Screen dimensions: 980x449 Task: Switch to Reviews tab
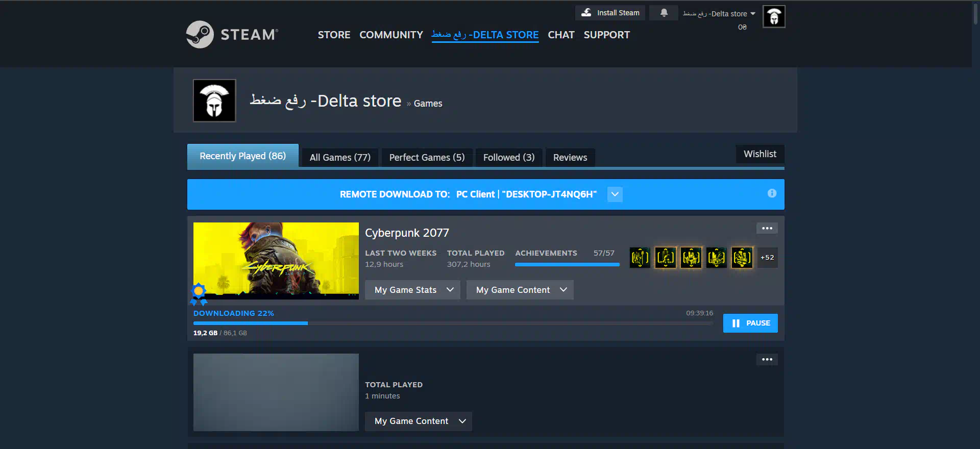(570, 158)
